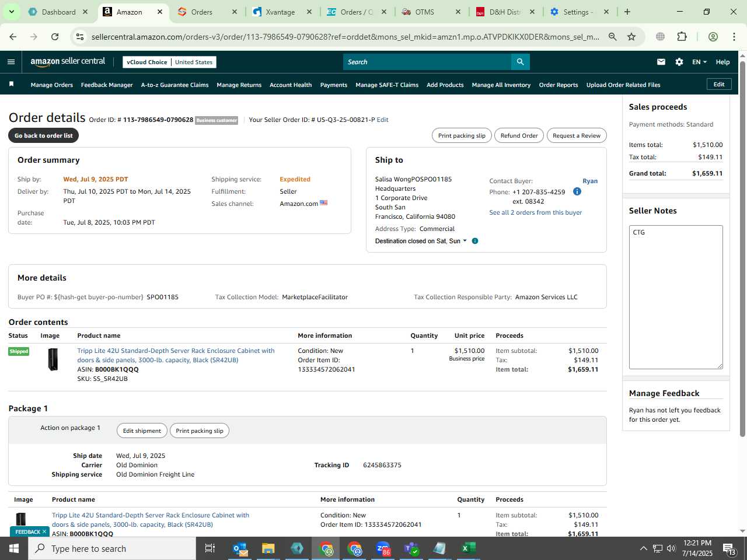This screenshot has height=560, width=747.
Task: Show hidden system tray icons
Action: 643,548
